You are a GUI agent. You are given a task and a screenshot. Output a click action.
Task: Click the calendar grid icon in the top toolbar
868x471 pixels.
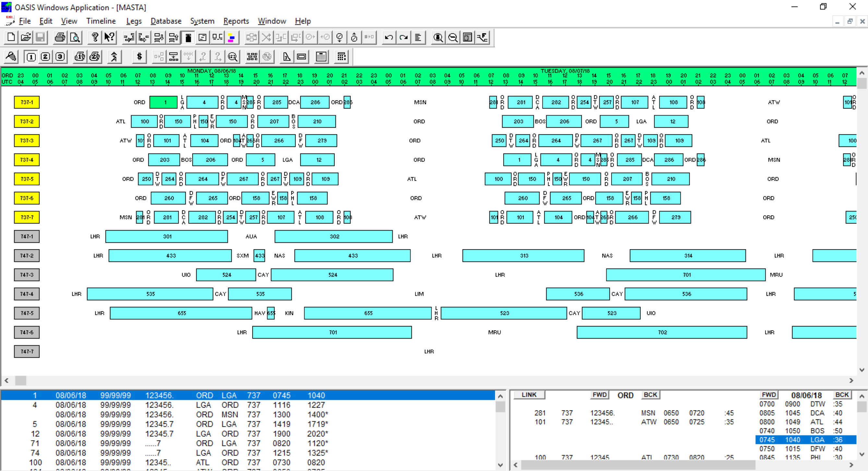[467, 37]
